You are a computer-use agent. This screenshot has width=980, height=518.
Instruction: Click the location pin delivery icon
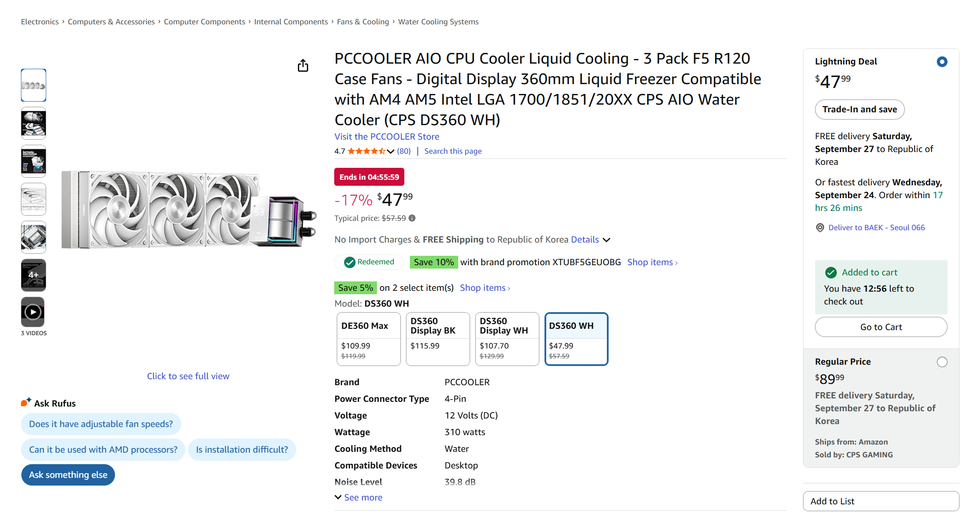click(x=820, y=228)
